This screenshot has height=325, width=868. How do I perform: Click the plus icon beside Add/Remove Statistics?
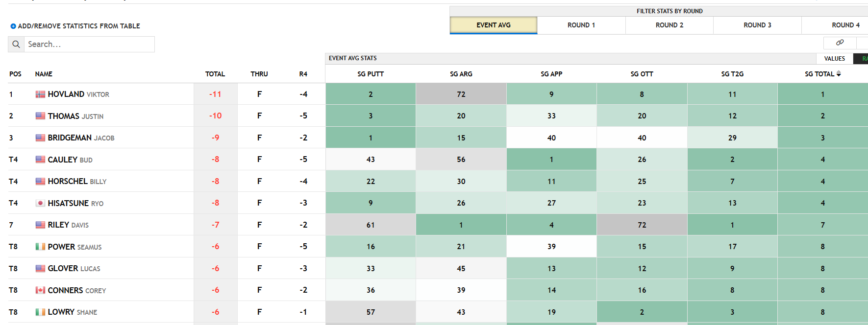click(x=13, y=26)
